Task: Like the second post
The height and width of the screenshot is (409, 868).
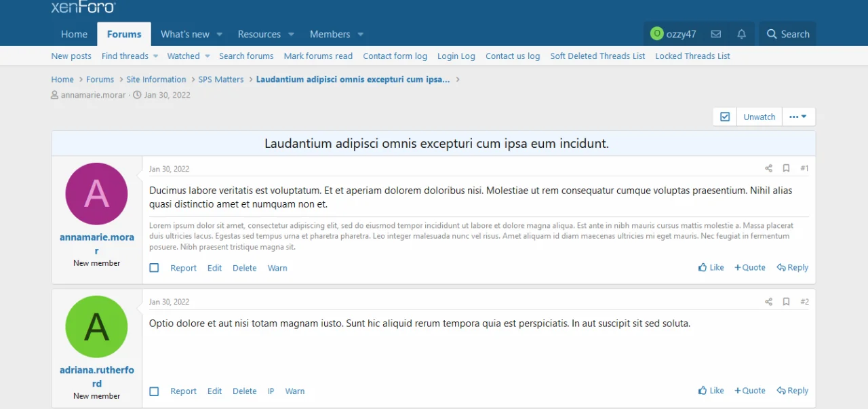Action: [x=711, y=390]
